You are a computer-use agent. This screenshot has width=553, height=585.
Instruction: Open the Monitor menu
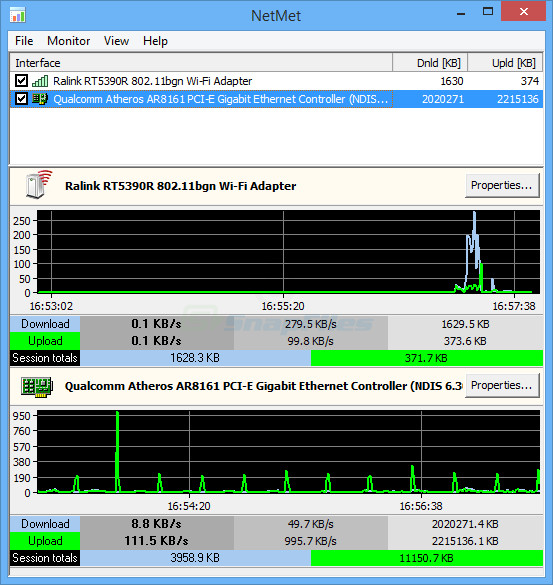pyautogui.click(x=69, y=41)
